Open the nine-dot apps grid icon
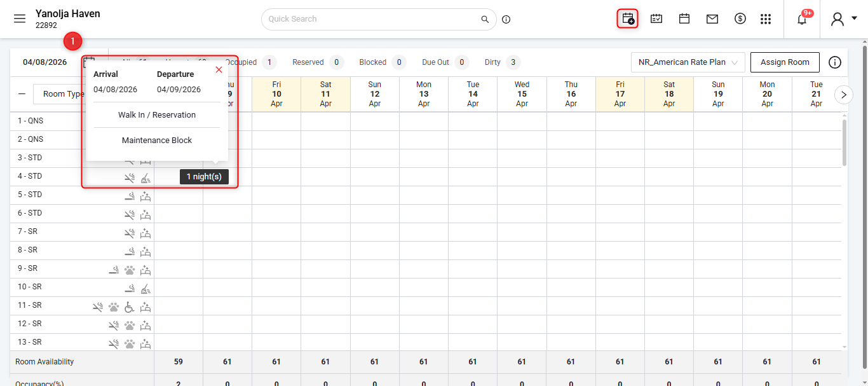This screenshot has width=868, height=386. [x=766, y=19]
